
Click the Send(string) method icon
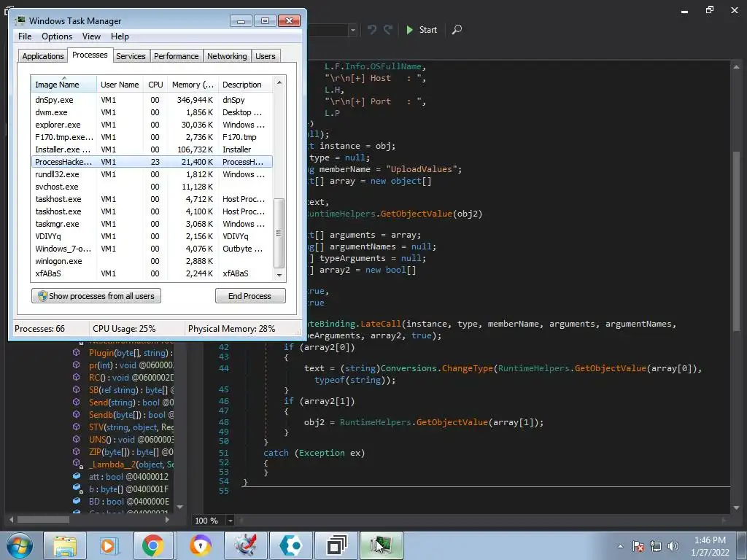click(x=76, y=402)
